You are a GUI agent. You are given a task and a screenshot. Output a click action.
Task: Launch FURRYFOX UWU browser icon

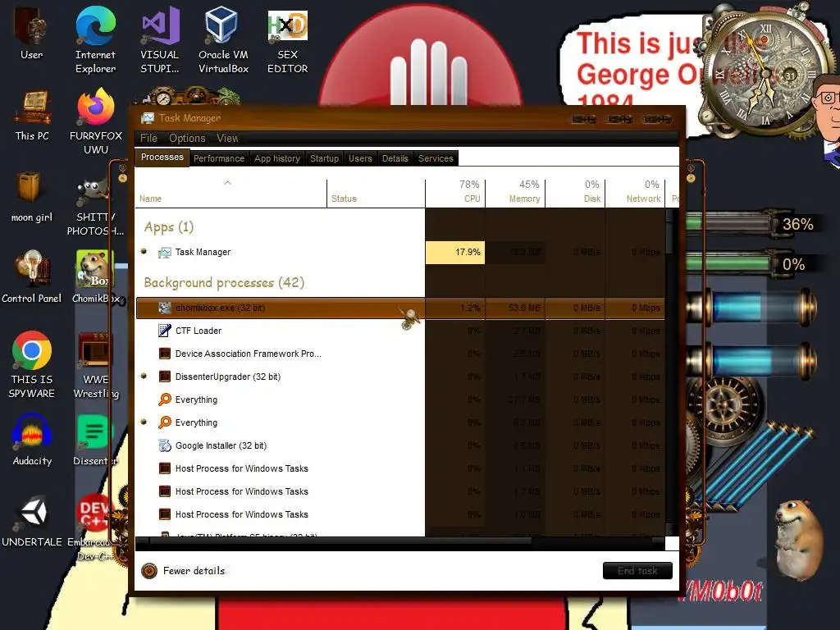pos(96,121)
